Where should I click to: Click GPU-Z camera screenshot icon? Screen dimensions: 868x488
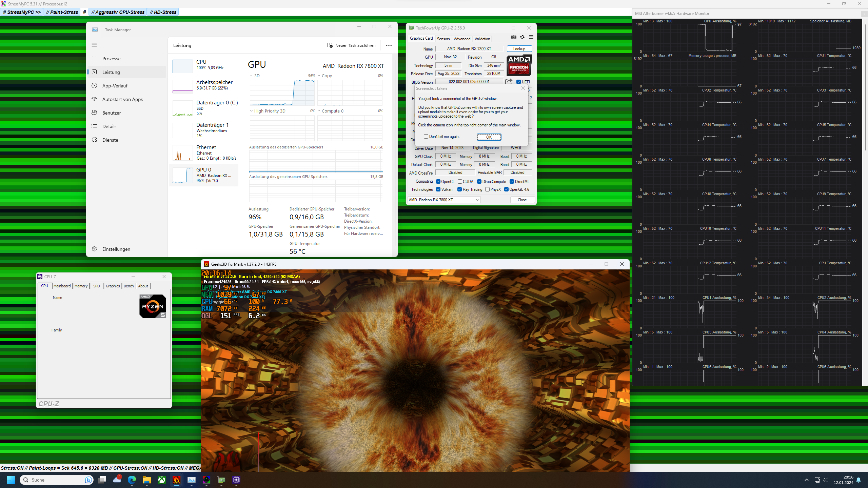(514, 37)
